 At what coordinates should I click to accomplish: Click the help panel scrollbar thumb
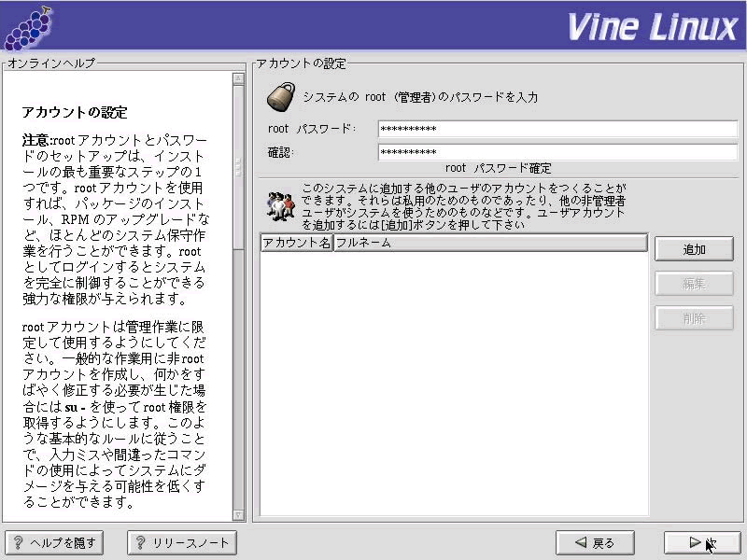click(x=239, y=167)
